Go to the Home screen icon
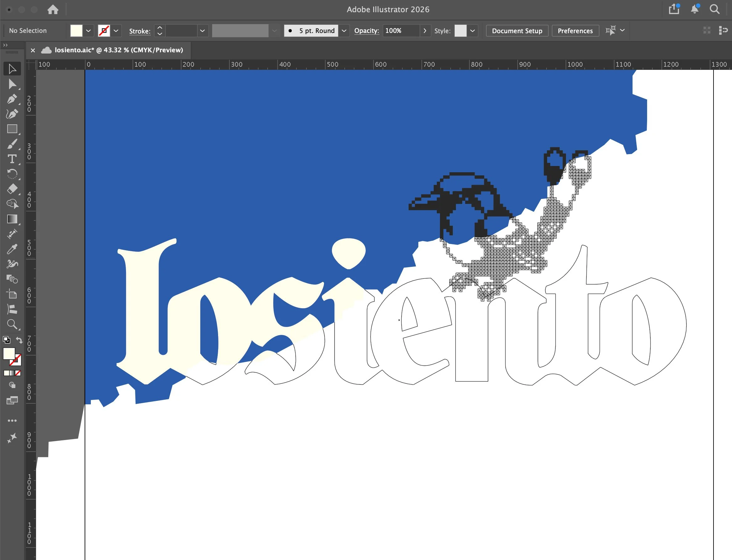Image resolution: width=732 pixels, height=560 pixels. tap(53, 9)
